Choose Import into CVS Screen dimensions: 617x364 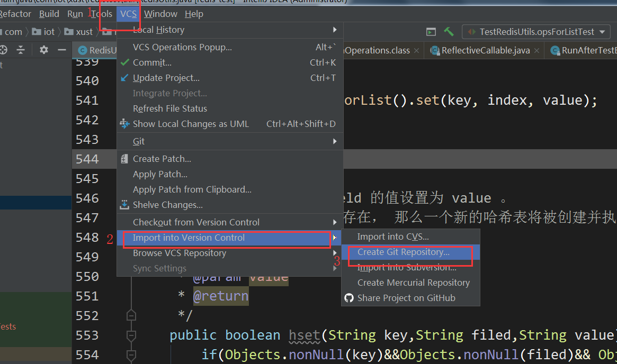click(x=410, y=236)
